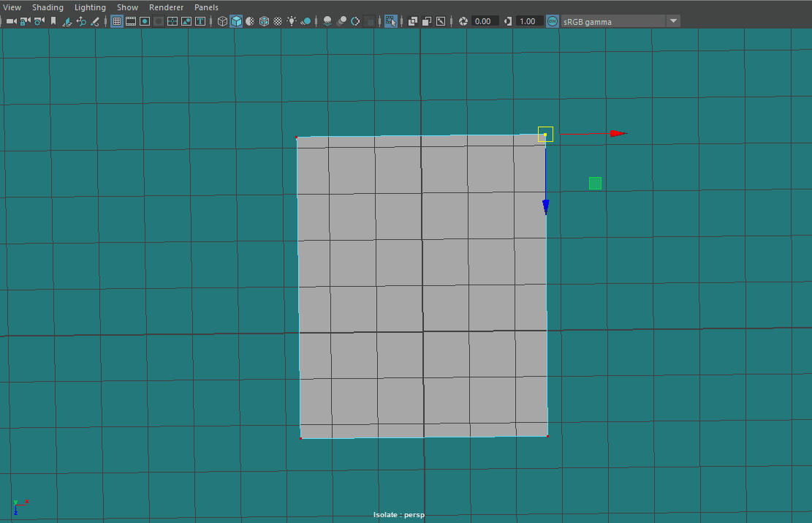
Task: Click the Exposure aperture icon
Action: pos(463,21)
